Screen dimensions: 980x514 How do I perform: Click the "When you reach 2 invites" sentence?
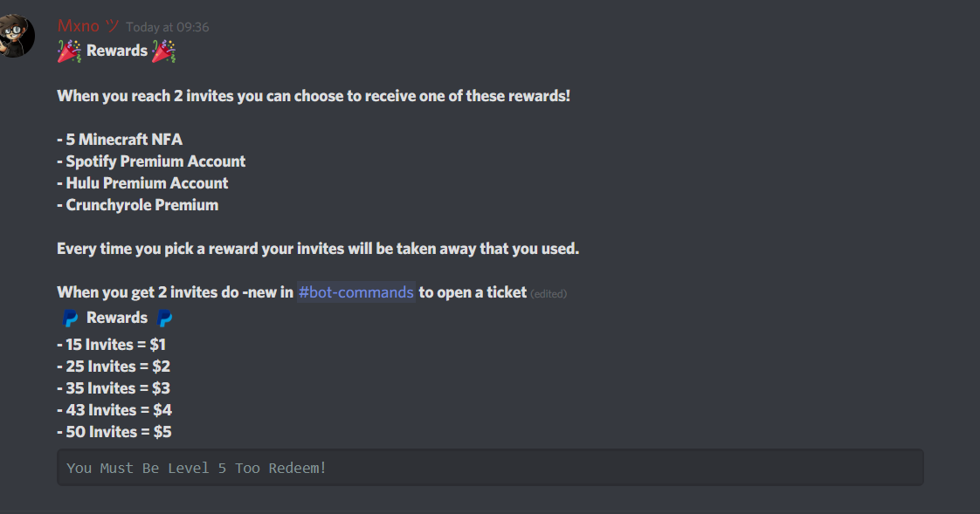(x=314, y=96)
